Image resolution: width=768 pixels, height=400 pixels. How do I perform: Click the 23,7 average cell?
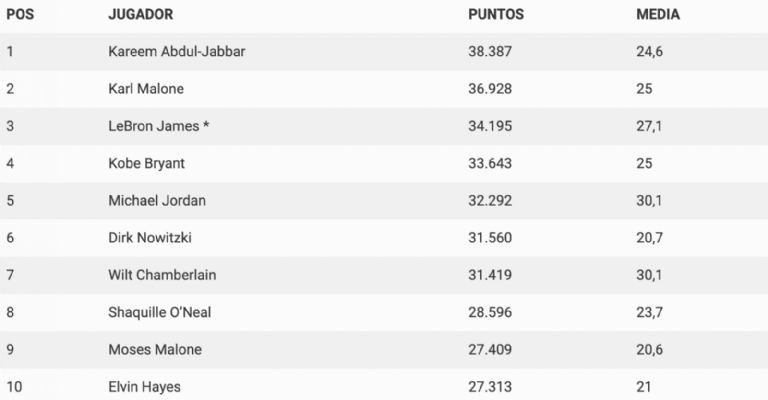tap(648, 312)
